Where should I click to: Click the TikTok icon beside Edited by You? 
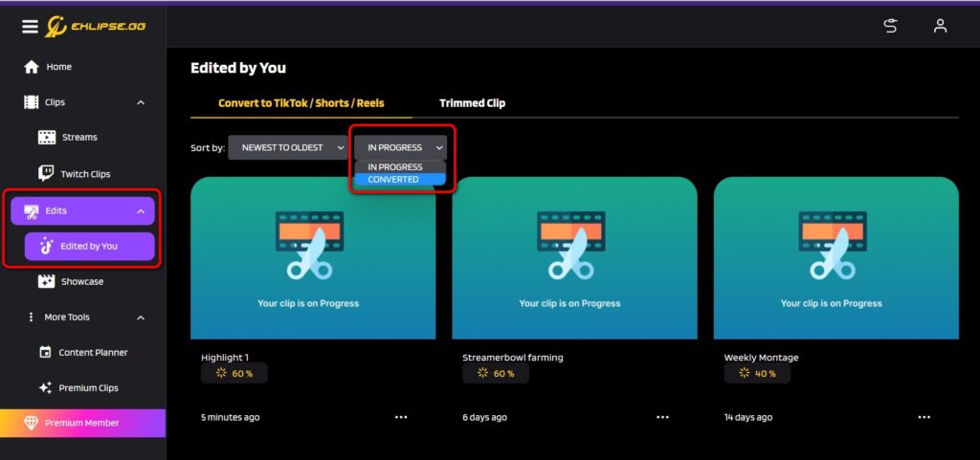pos(46,246)
